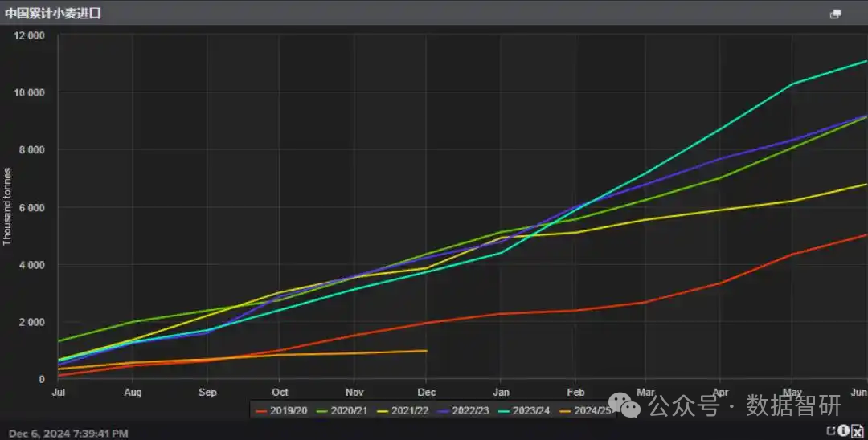Click the Thousand tonnes axis title
The height and width of the screenshot is (440, 868).
[x=7, y=206]
